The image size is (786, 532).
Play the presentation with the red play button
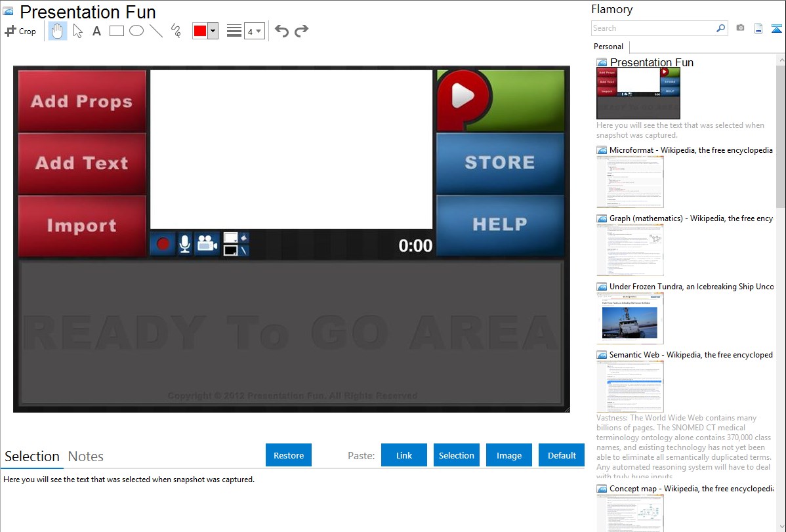click(x=463, y=96)
